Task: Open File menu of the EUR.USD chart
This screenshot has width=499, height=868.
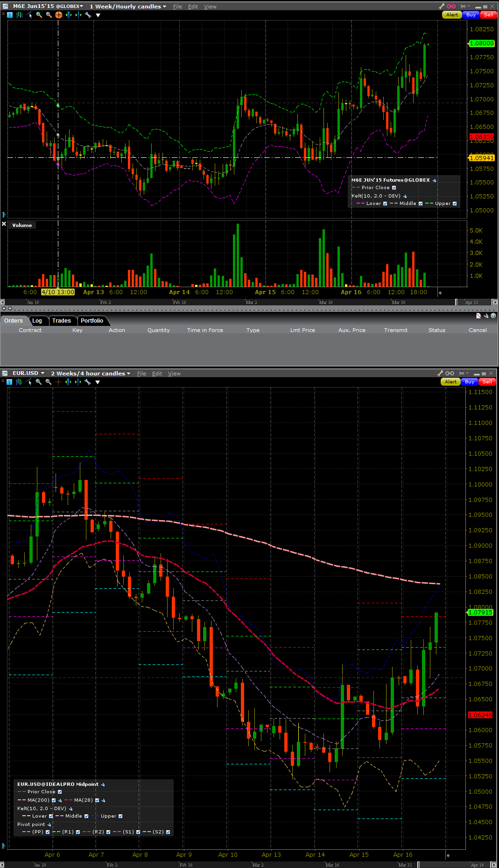Action: (141, 374)
